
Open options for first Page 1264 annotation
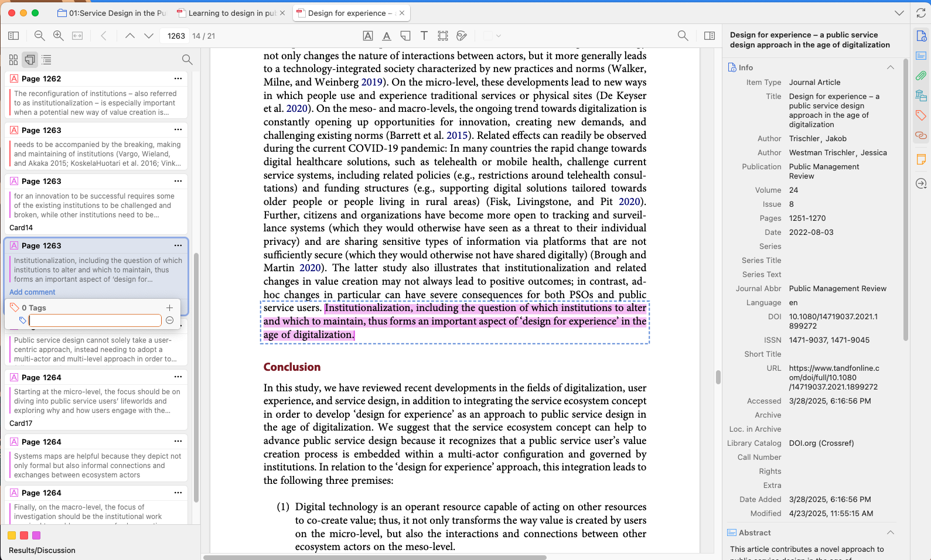[178, 377]
